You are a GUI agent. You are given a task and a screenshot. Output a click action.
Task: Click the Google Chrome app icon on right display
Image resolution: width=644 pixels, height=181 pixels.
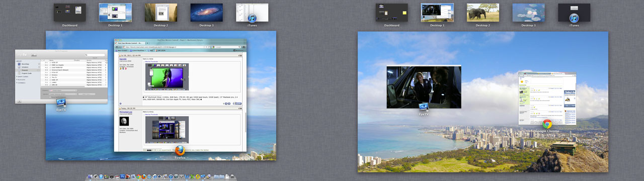pyautogui.click(x=547, y=124)
